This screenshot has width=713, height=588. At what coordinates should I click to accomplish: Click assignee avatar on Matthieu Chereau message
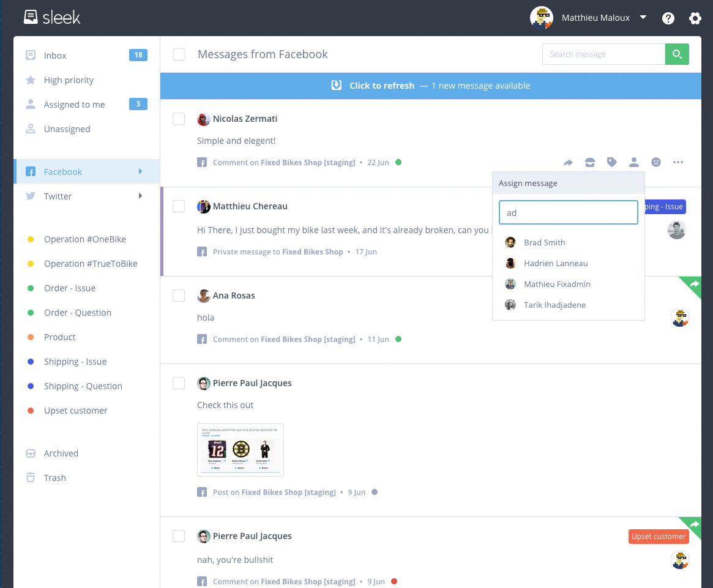pos(677,230)
